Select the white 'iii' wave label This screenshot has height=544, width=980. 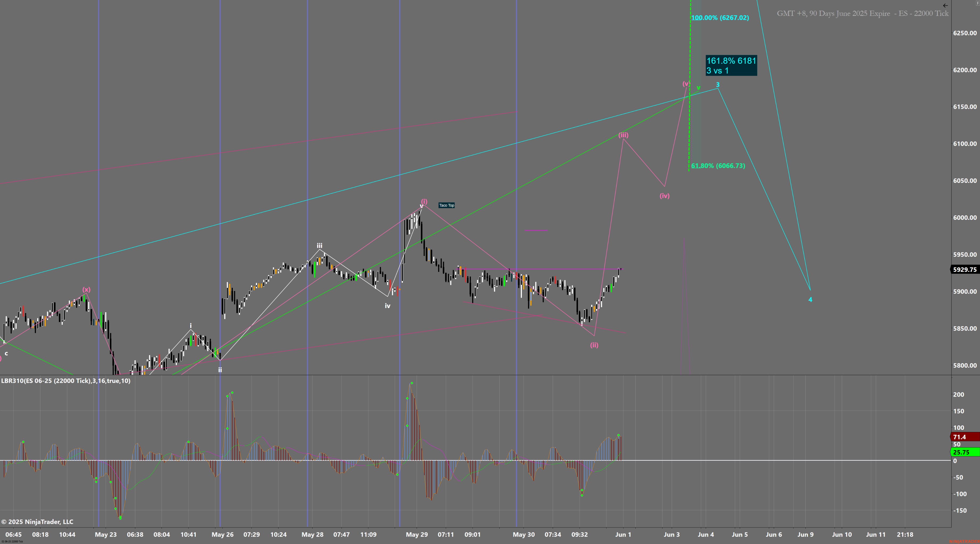coord(320,246)
